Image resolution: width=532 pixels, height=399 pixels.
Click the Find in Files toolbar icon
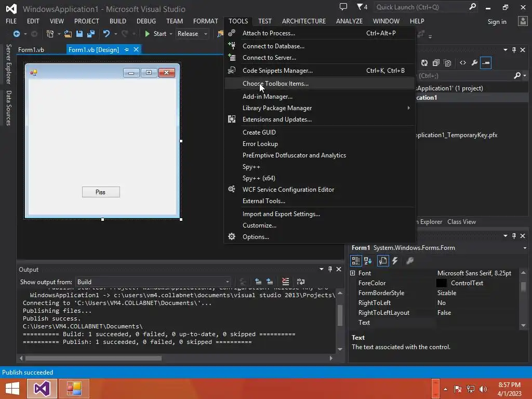click(x=220, y=34)
